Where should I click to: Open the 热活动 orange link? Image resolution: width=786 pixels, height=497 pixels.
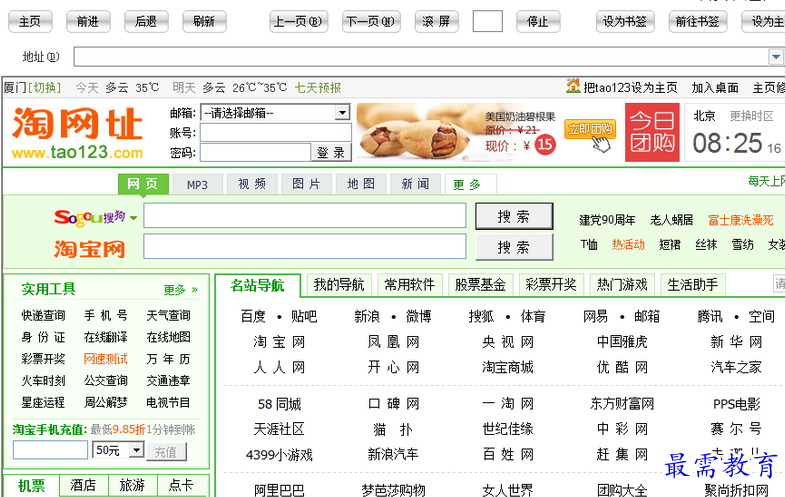(x=628, y=245)
